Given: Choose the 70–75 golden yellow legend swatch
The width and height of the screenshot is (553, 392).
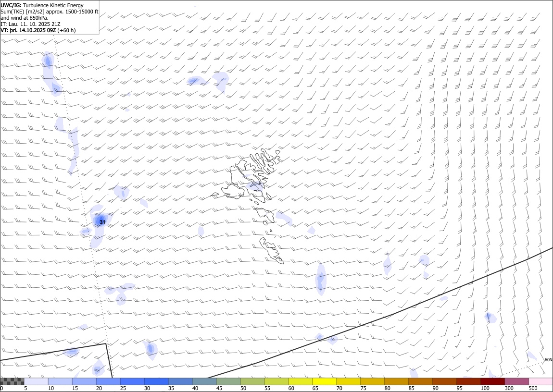Looking at the screenshot, I should point(348,381).
